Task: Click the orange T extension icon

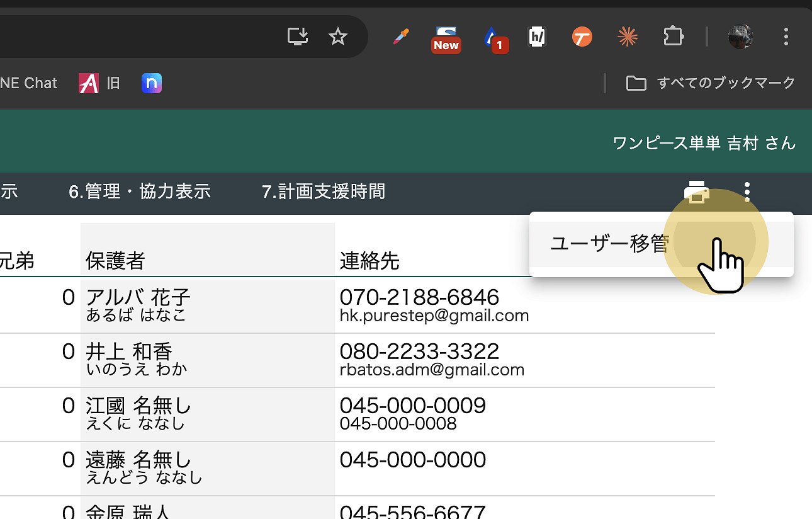Action: coord(582,37)
